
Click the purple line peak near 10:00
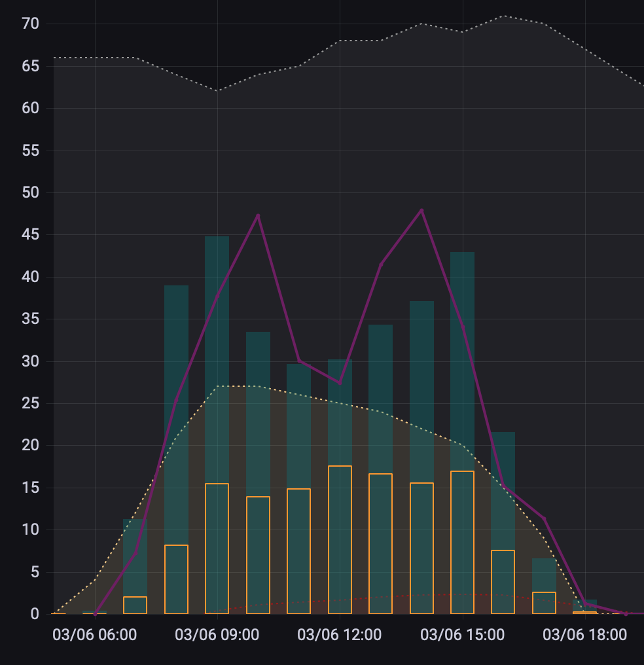point(258,215)
